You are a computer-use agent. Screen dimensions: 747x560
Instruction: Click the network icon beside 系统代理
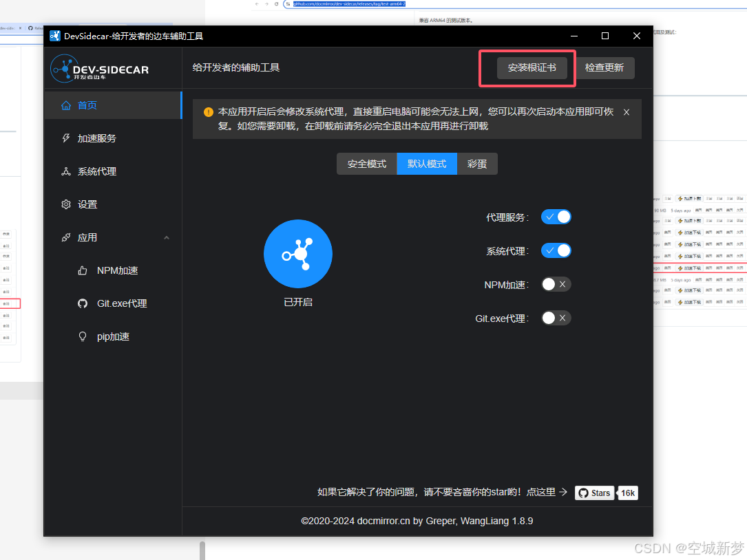(x=66, y=171)
